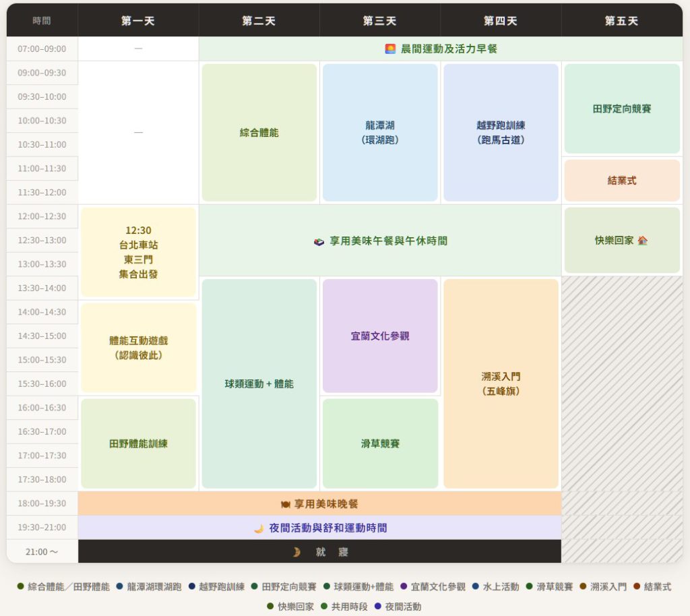Open the 綜合體能 activity block
Image resolution: width=690 pixels, height=616 pixels.
(259, 133)
